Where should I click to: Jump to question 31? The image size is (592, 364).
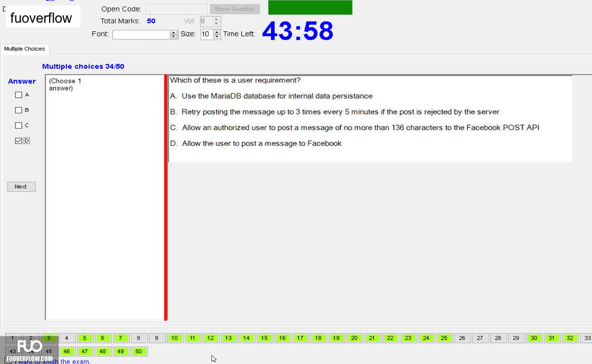coord(552,338)
